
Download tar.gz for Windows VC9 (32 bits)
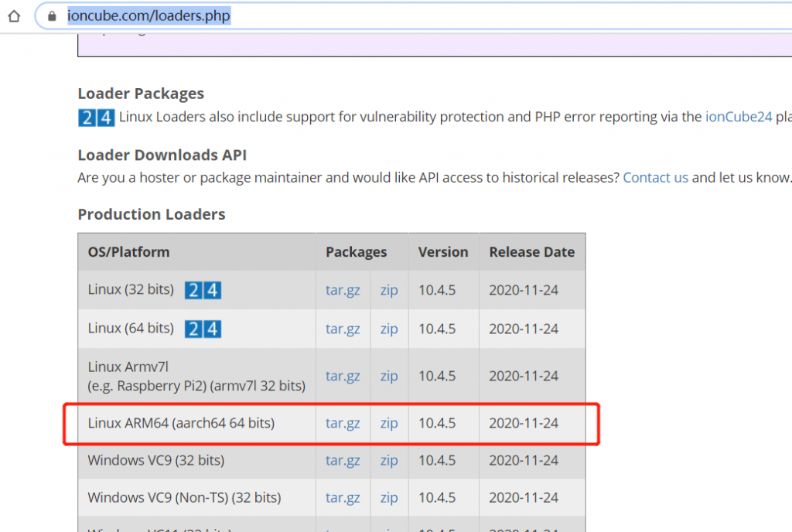click(x=343, y=460)
